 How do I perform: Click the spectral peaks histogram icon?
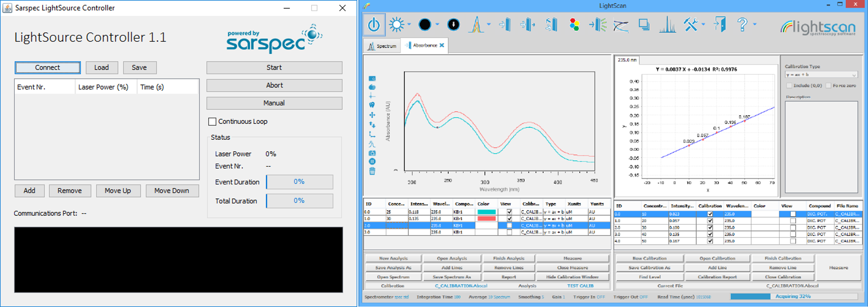tap(668, 25)
